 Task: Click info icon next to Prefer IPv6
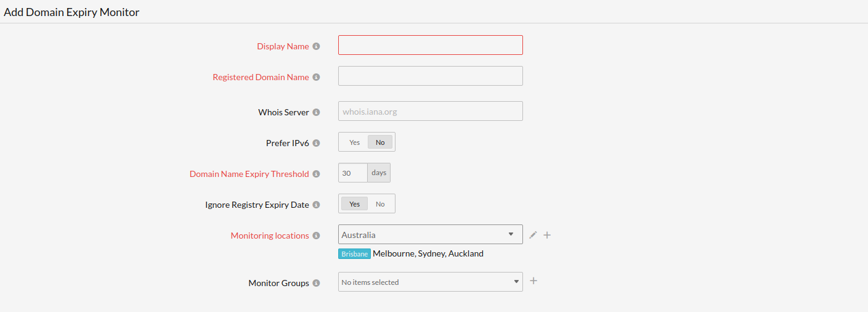pos(316,143)
